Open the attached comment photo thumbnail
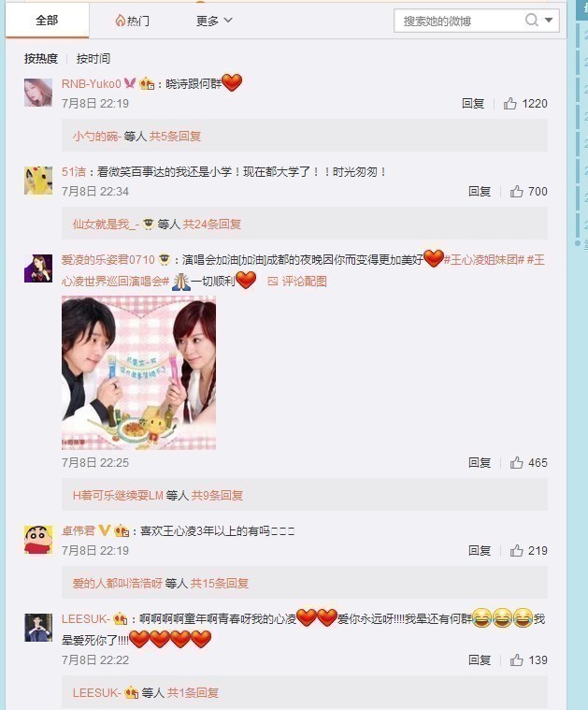 tap(138, 372)
